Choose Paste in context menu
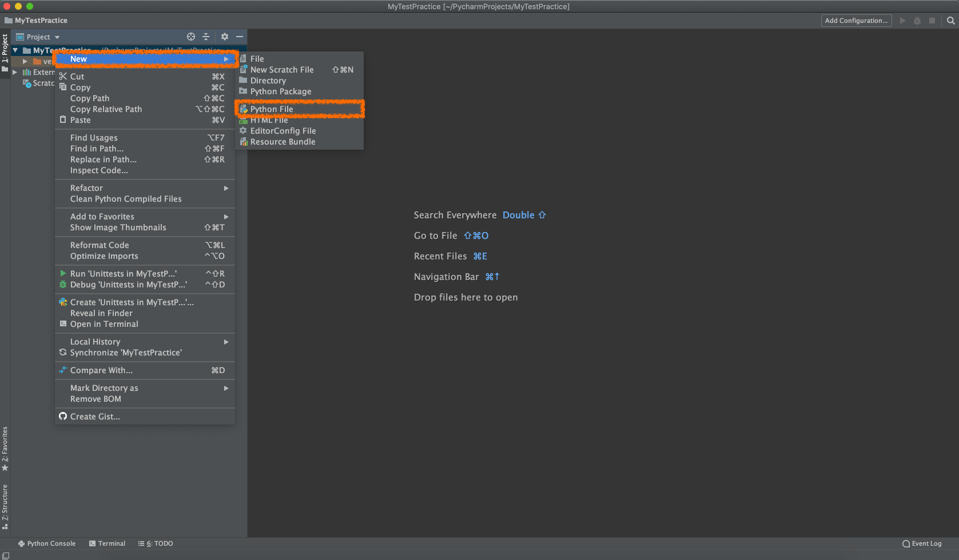 tap(145, 120)
